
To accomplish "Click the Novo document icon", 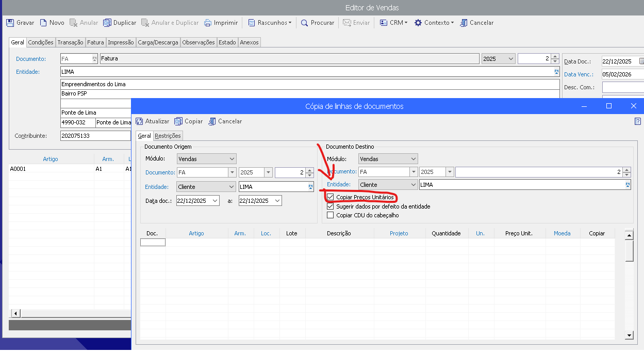I will click(43, 23).
